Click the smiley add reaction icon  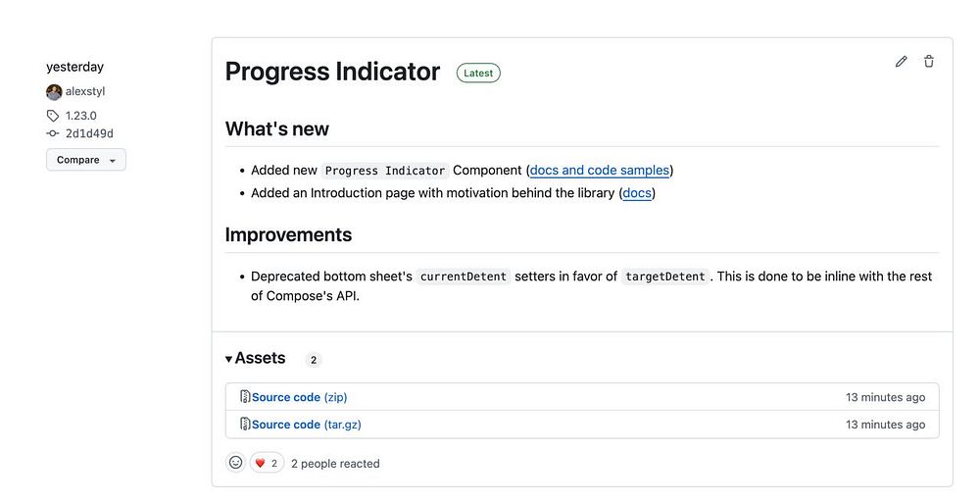tap(235, 463)
